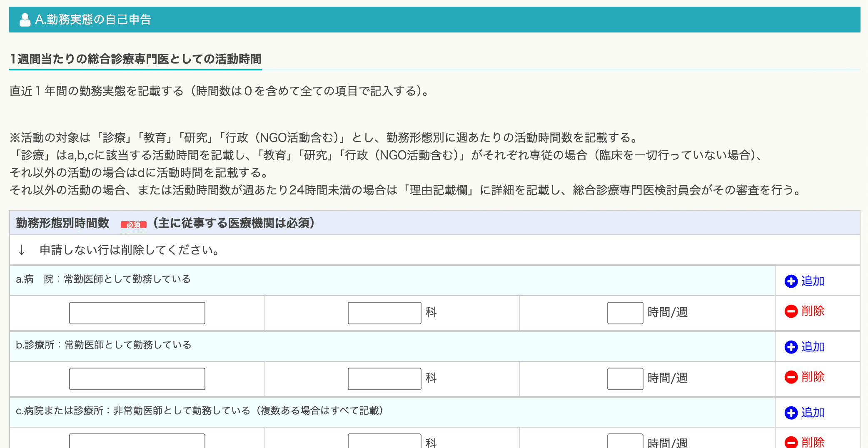The height and width of the screenshot is (448, 868).
Task: Focus the 科 department field under c.病院または診療所
Action: [x=384, y=441]
